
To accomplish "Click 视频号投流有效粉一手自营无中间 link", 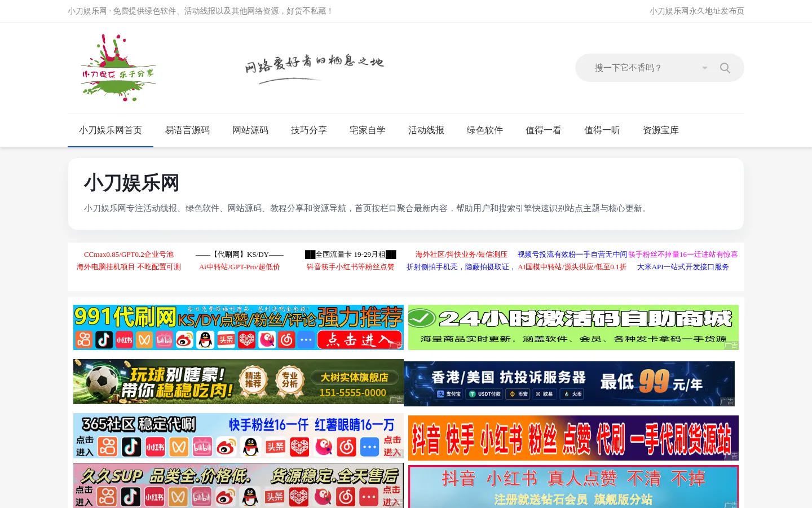I will (x=572, y=255).
